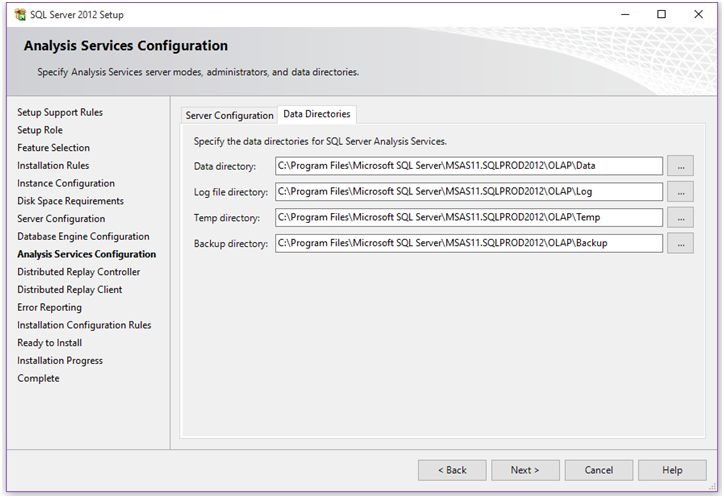Select Instance Configuration step

tap(66, 183)
